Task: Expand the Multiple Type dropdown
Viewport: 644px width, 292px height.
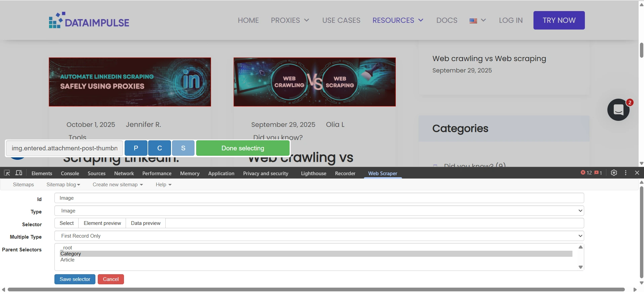Action: point(319,236)
